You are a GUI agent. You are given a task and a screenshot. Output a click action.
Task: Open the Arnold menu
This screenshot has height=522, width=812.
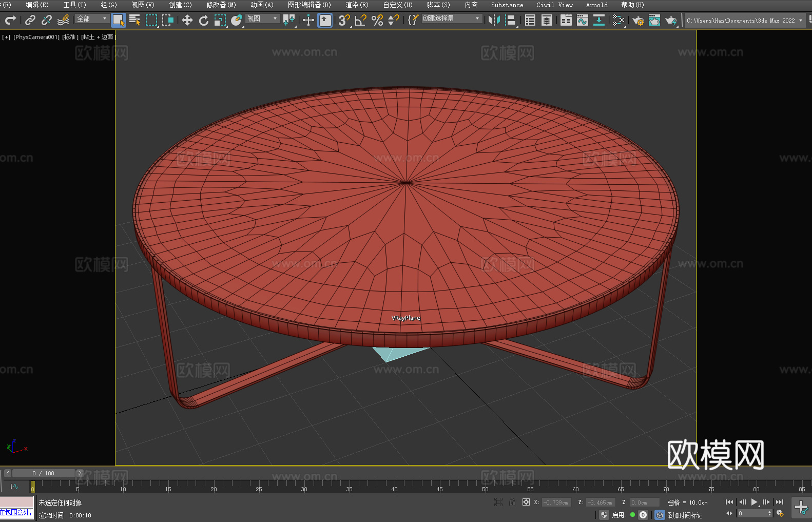click(x=597, y=5)
